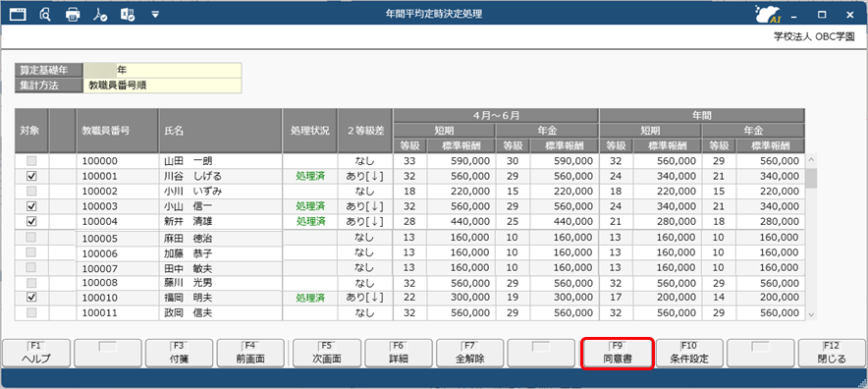The image size is (868, 389).
Task: Select name cell 政岡 信夫
Action: pyautogui.click(x=221, y=312)
